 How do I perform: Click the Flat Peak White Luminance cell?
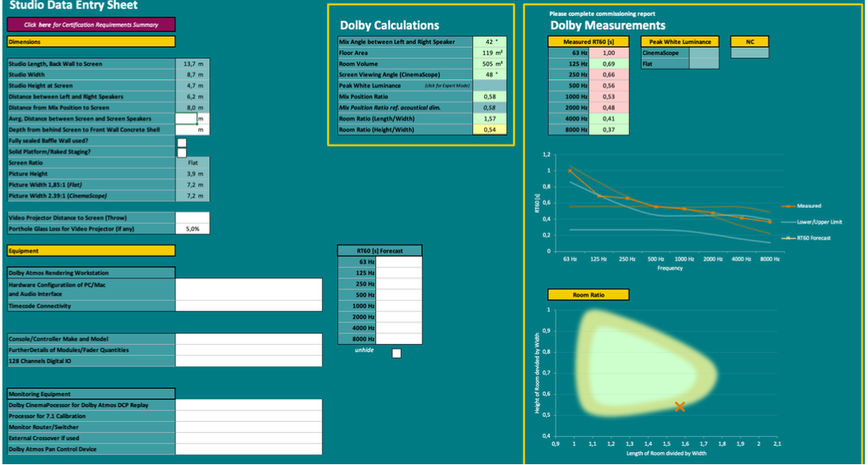click(x=704, y=64)
